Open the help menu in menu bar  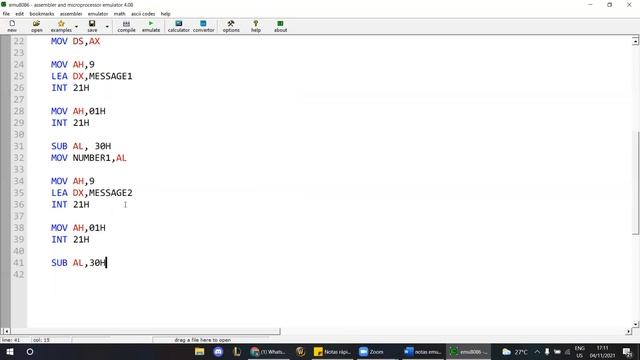[165, 14]
